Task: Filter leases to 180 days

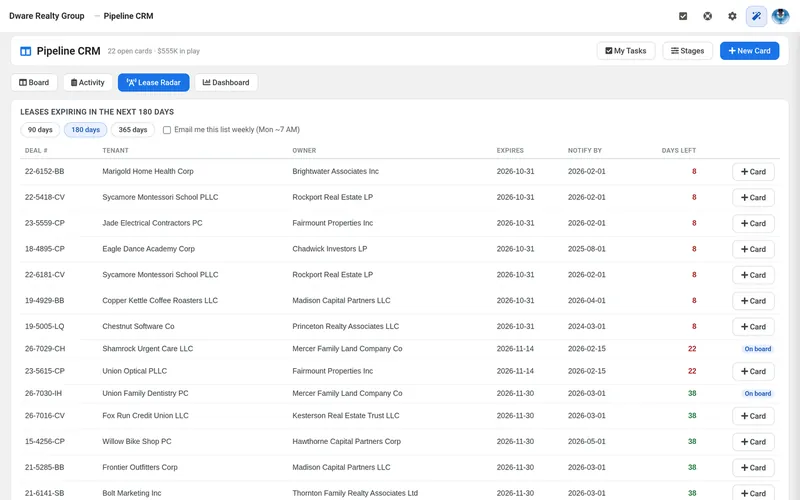Action: 85,130
